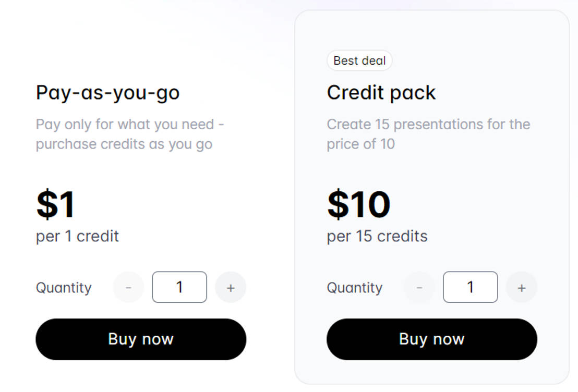
Task: Click the Quantity label on Credit pack card
Action: [355, 287]
